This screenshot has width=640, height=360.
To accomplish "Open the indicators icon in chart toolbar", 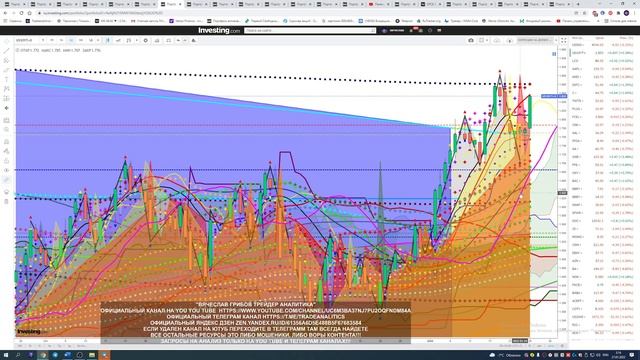I will 129,40.
